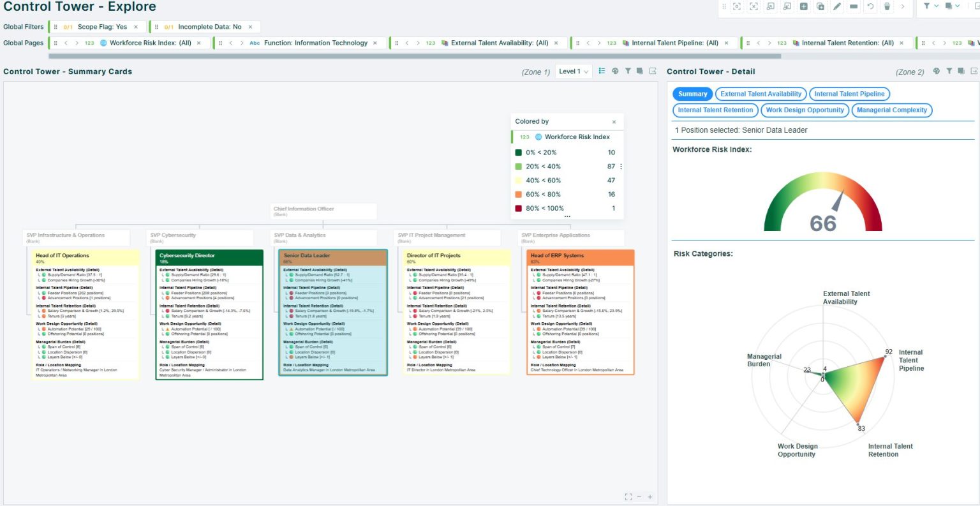Image resolution: width=980 pixels, height=506 pixels.
Task: Click the Zone 1 export icon
Action: point(653,71)
